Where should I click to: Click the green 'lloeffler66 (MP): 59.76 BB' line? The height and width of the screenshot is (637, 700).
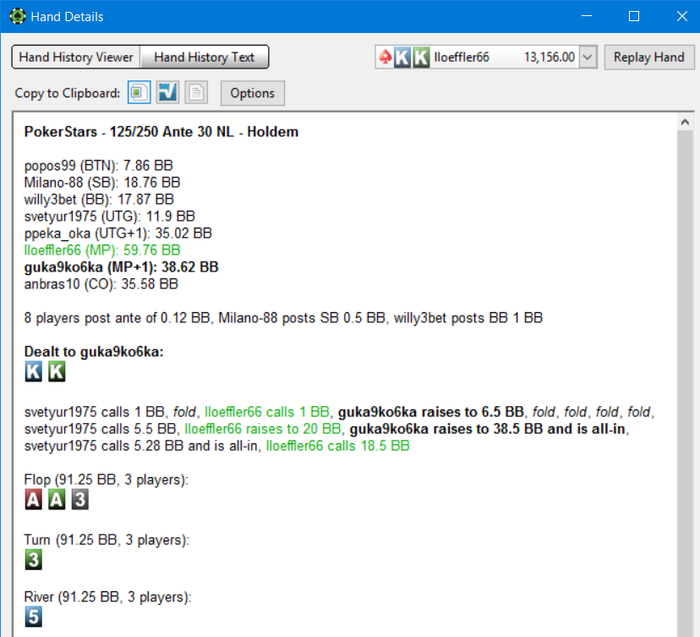pos(102,250)
